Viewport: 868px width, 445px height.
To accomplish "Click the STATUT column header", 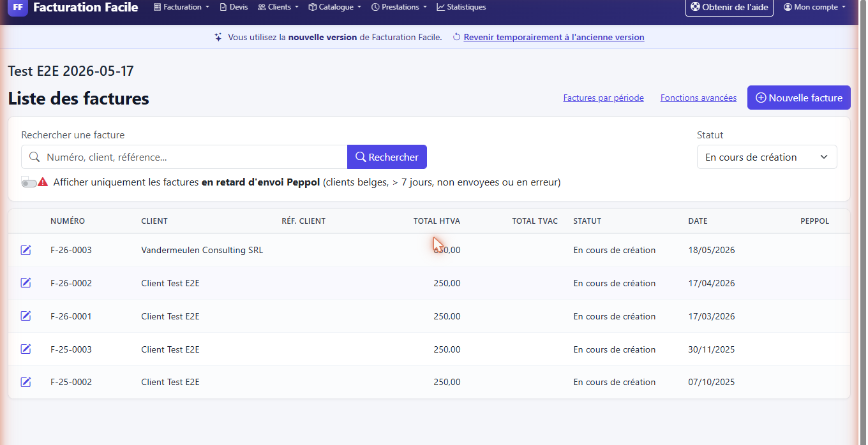I will coord(587,221).
